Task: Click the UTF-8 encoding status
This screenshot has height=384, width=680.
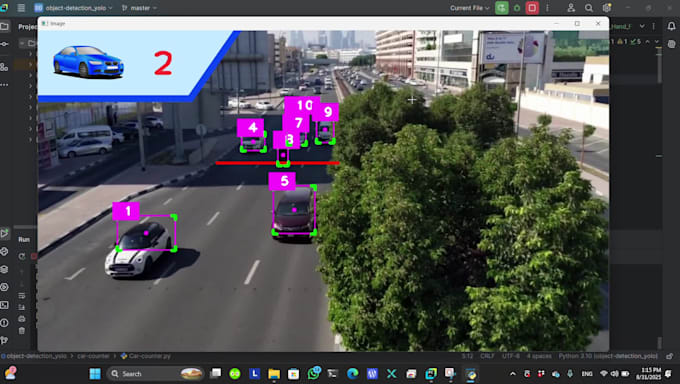Action: coord(510,356)
